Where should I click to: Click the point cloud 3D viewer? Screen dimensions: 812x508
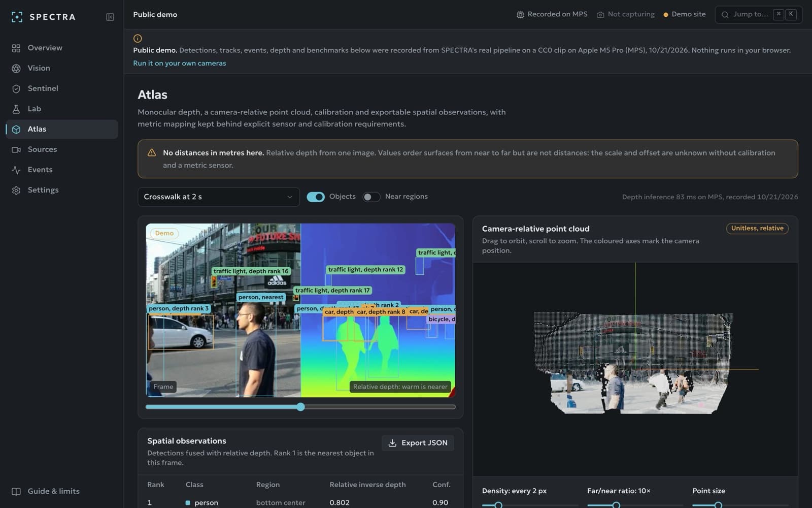(x=635, y=369)
